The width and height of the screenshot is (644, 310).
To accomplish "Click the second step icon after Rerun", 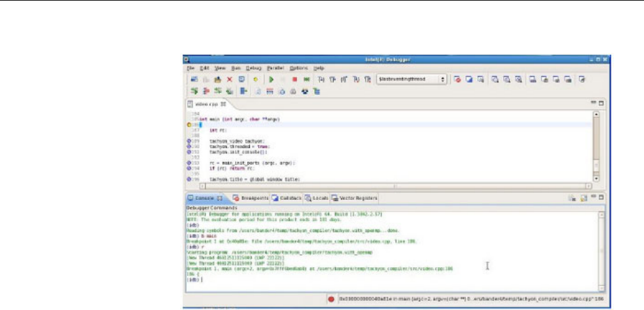I will coord(333,79).
